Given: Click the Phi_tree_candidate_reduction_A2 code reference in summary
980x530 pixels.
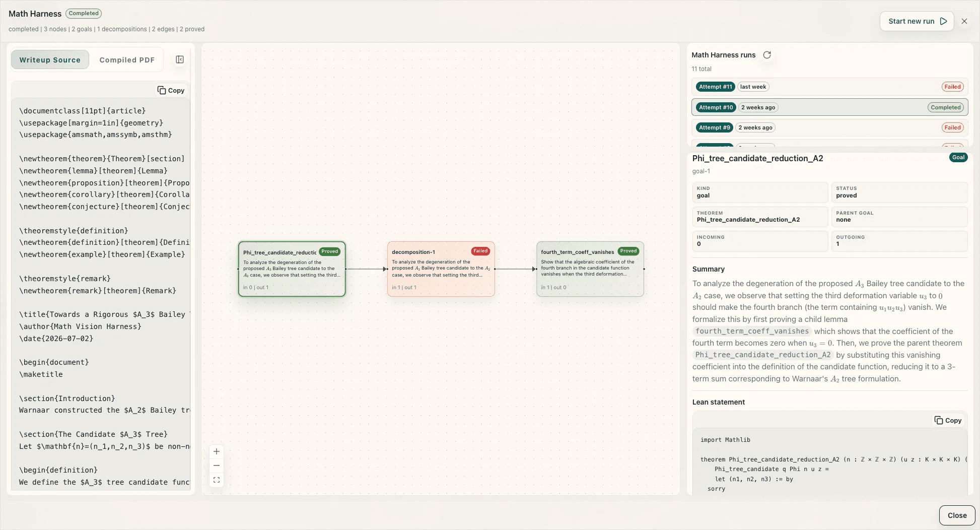Looking at the screenshot, I should coord(763,355).
